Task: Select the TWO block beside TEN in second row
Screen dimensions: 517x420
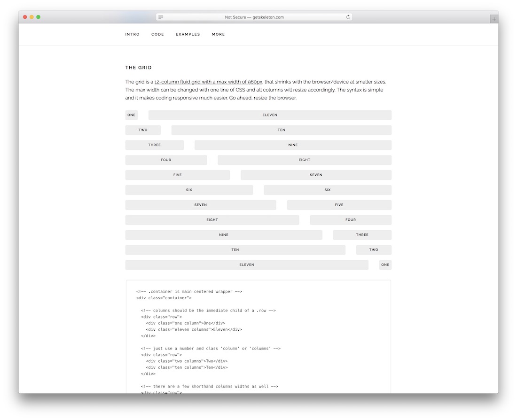Action: [143, 130]
